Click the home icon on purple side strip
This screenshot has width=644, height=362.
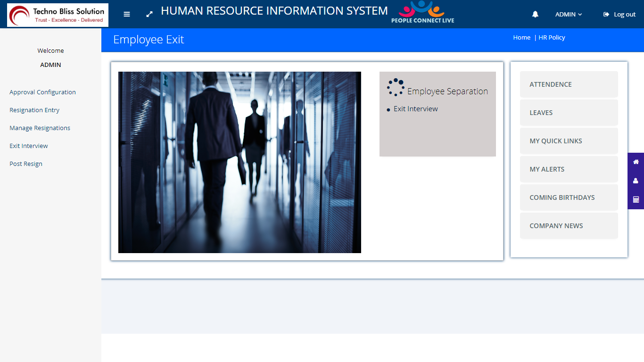(636, 162)
